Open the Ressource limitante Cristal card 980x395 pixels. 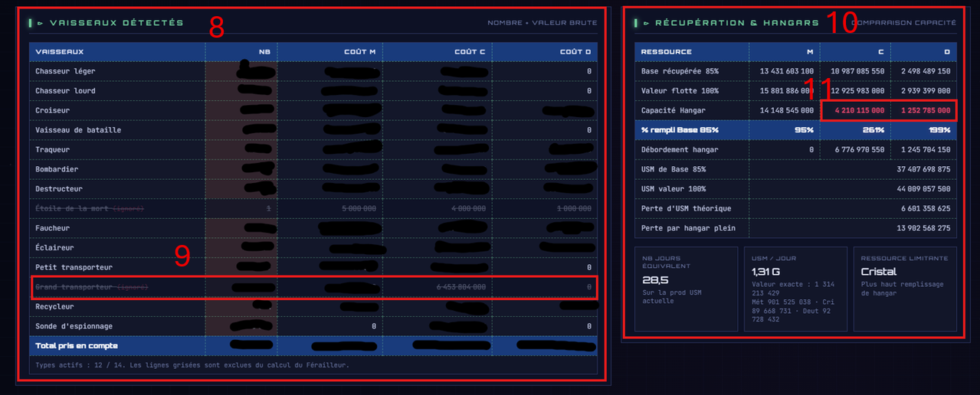pos(905,289)
